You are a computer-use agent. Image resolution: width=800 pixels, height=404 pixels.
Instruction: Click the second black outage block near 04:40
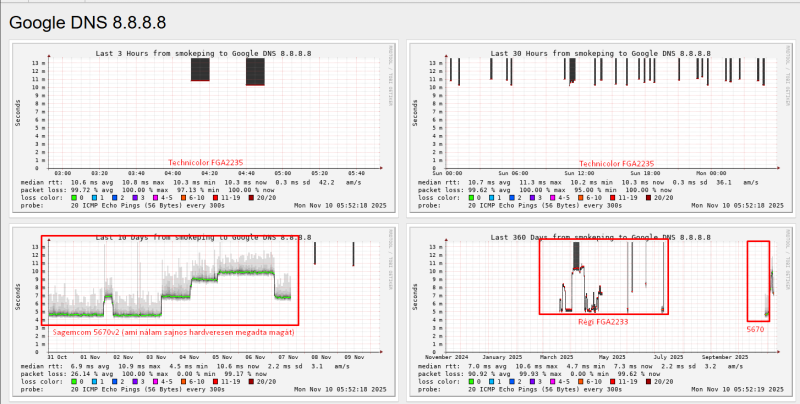click(x=255, y=72)
